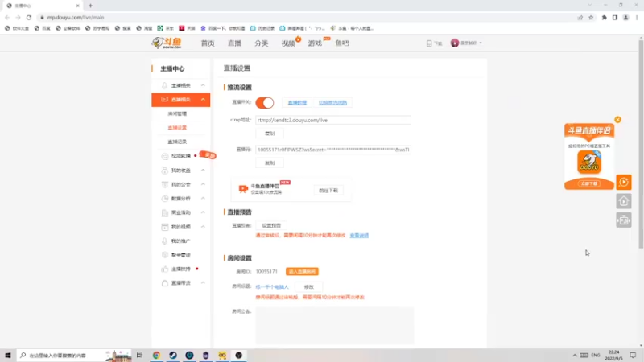Click the 房间公告 announcement text area
The width and height of the screenshot is (644, 362).
click(334, 326)
